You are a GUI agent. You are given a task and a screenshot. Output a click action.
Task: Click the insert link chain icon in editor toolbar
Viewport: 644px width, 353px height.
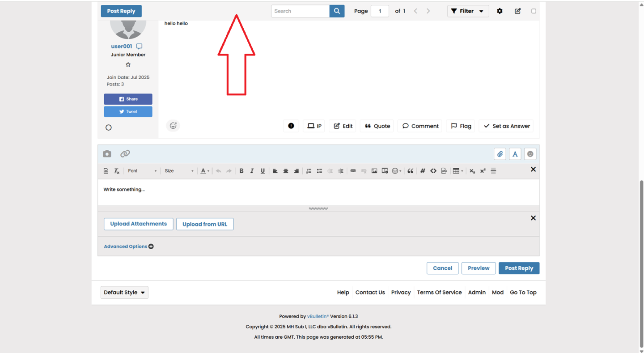coord(353,171)
